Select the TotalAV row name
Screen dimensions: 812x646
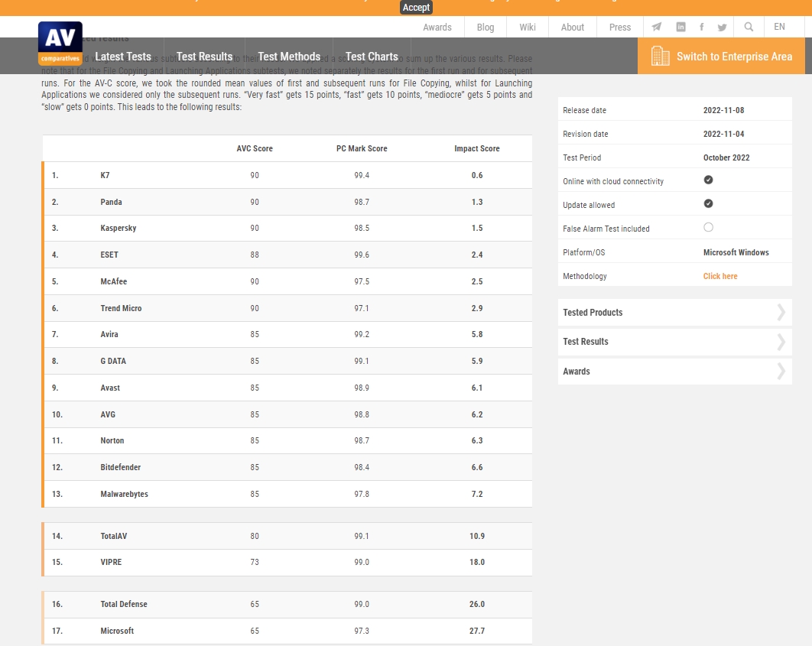pyautogui.click(x=113, y=536)
